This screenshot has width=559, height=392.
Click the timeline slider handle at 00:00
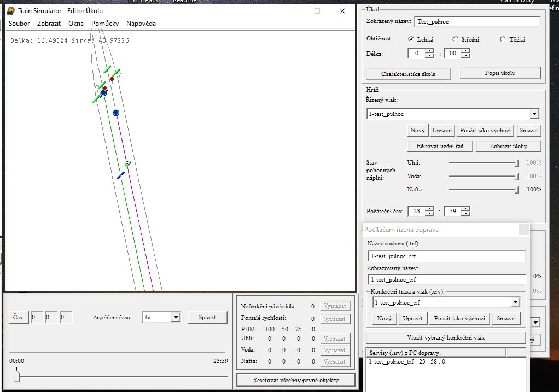click(16, 376)
